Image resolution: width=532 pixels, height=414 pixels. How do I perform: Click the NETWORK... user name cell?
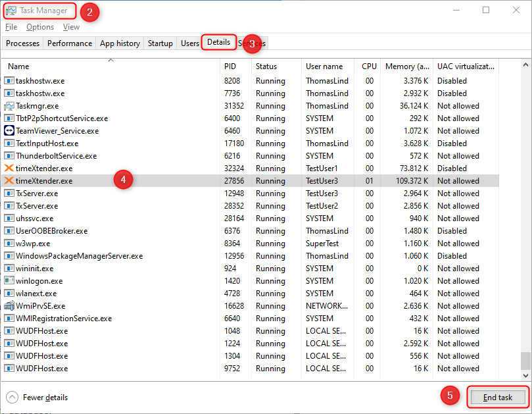click(x=327, y=305)
